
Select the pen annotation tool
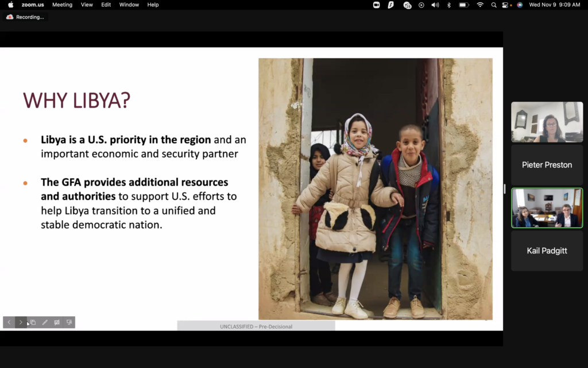pyautogui.click(x=45, y=323)
